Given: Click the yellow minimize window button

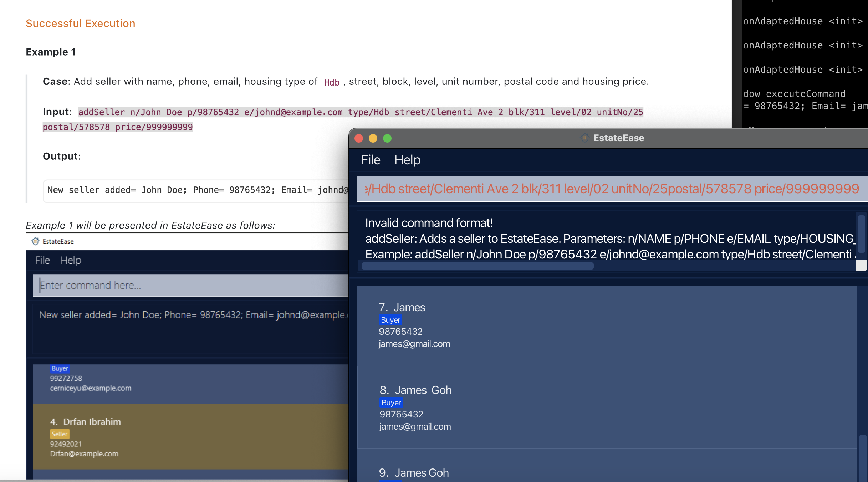Looking at the screenshot, I should [x=373, y=138].
